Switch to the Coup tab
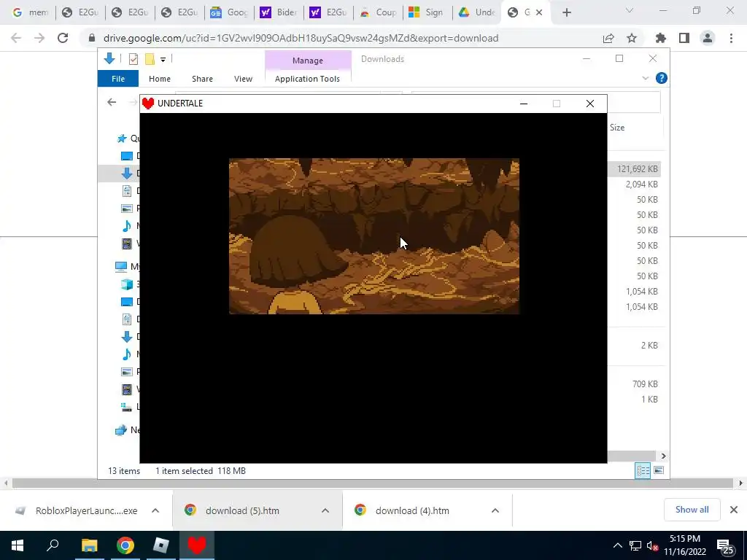747x560 pixels. [379, 12]
